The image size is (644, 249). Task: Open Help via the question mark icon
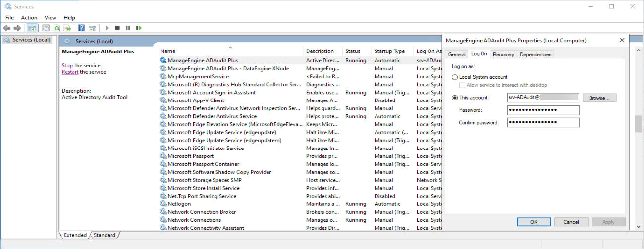click(81, 28)
